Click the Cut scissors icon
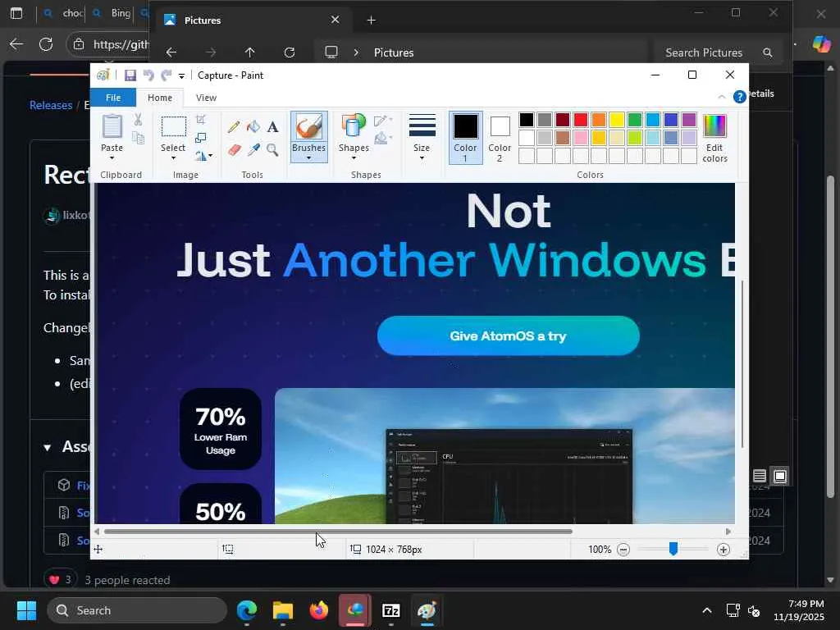Viewport: 840px width, 630px height. tap(138, 120)
